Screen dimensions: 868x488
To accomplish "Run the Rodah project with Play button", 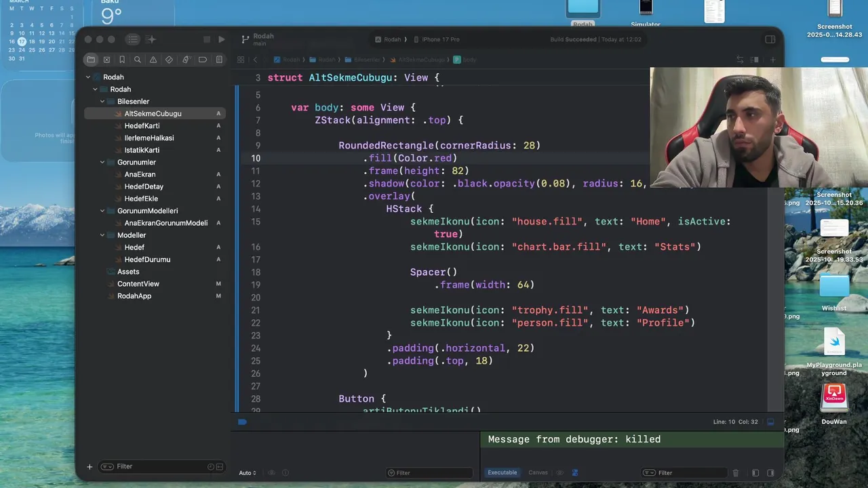I will pyautogui.click(x=221, y=39).
